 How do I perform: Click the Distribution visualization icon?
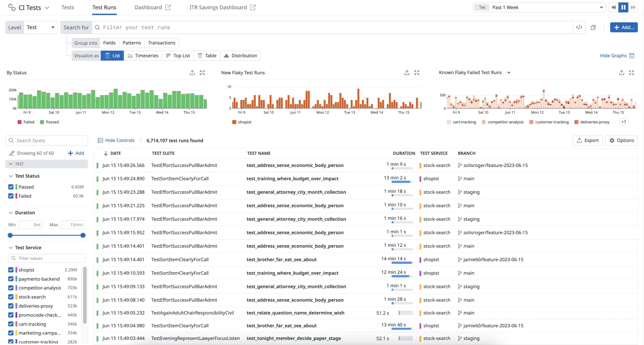pos(226,56)
